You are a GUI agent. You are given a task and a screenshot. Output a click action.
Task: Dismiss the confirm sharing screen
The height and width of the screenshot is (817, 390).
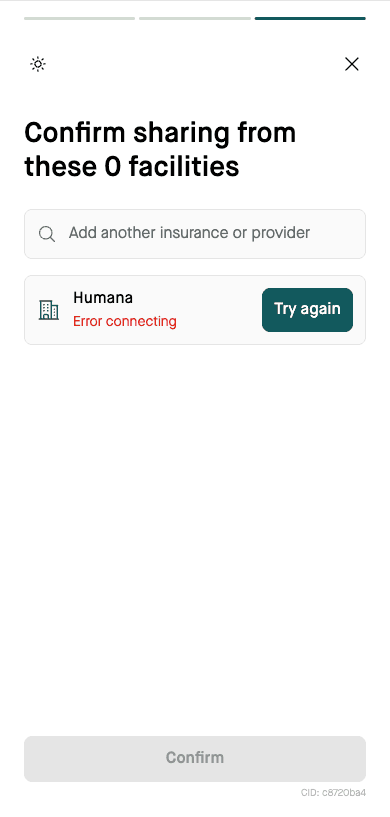click(352, 64)
